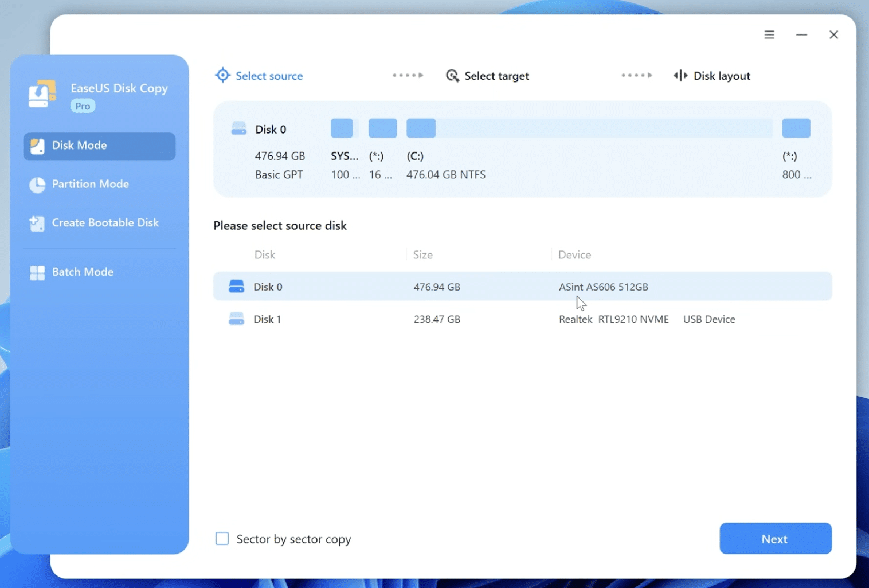Enable Sector by sector copy
The height and width of the screenshot is (588, 869).
[x=222, y=538]
